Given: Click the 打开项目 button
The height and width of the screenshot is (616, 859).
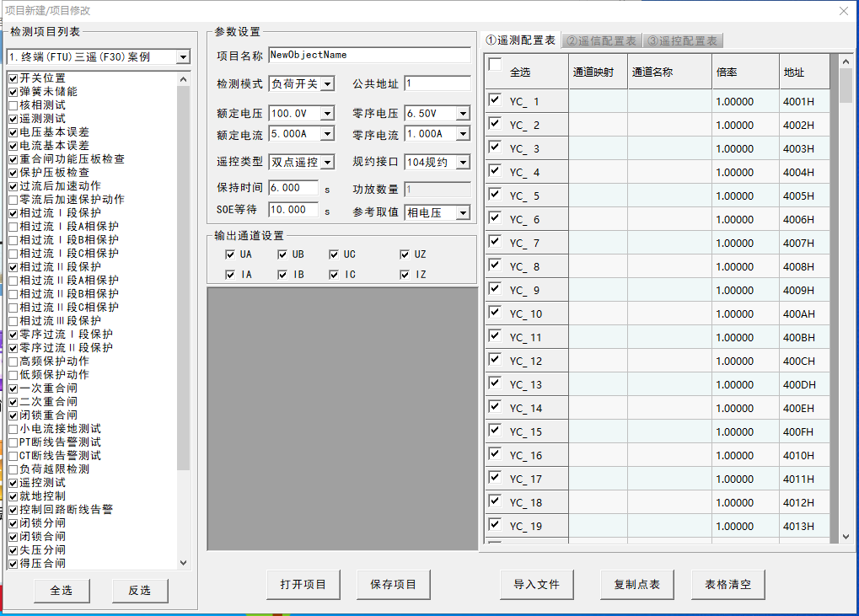Looking at the screenshot, I should (303, 584).
